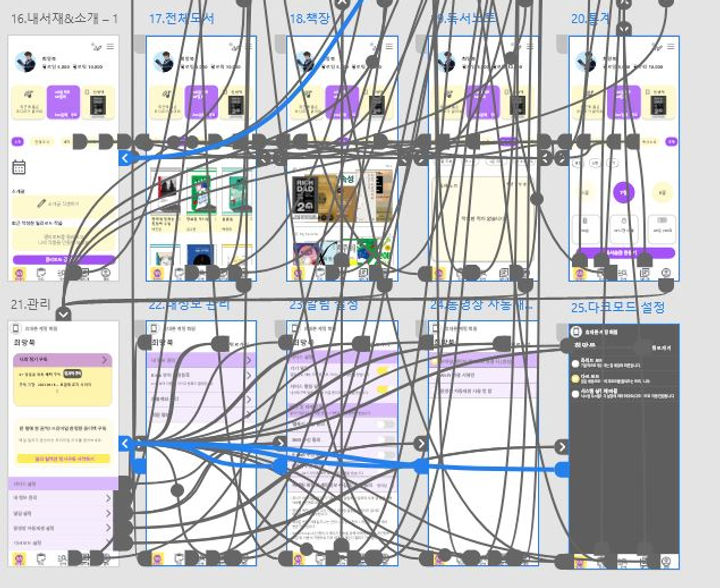Click the purple button at bottom of frame 16
The height and width of the screenshot is (588, 720).
click(63, 259)
